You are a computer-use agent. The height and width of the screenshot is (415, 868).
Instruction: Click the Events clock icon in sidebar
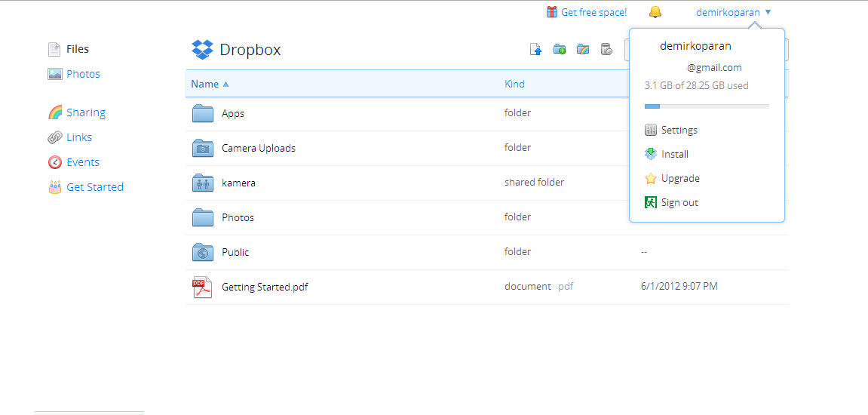click(55, 162)
